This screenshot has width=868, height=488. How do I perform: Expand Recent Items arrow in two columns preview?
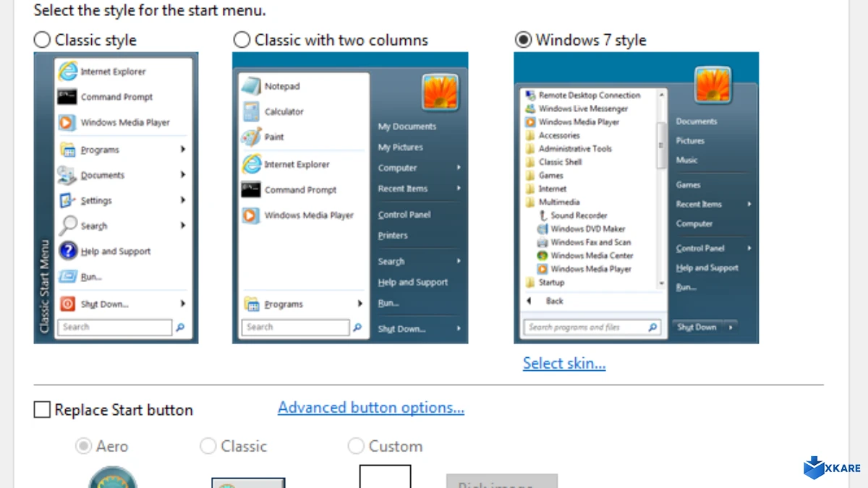click(x=459, y=188)
